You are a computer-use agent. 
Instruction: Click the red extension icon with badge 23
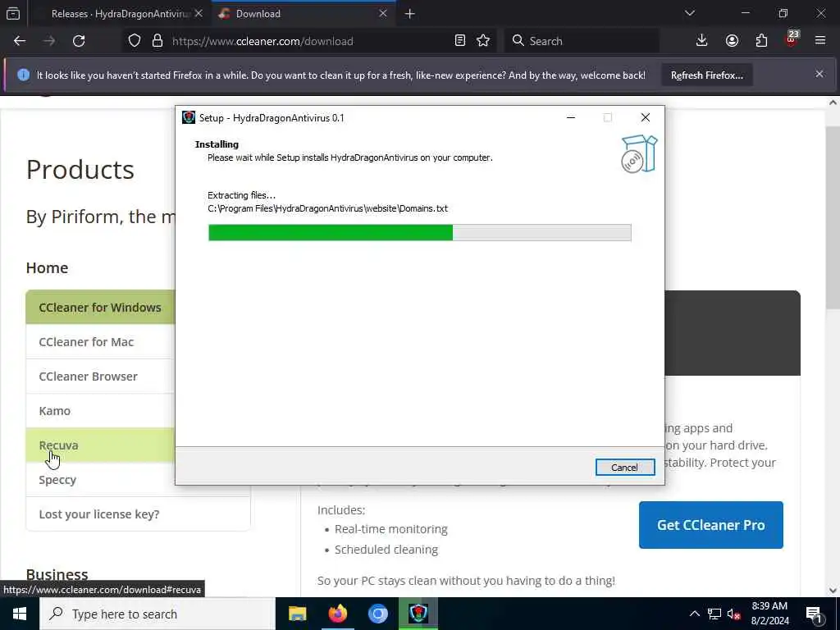pyautogui.click(x=792, y=39)
